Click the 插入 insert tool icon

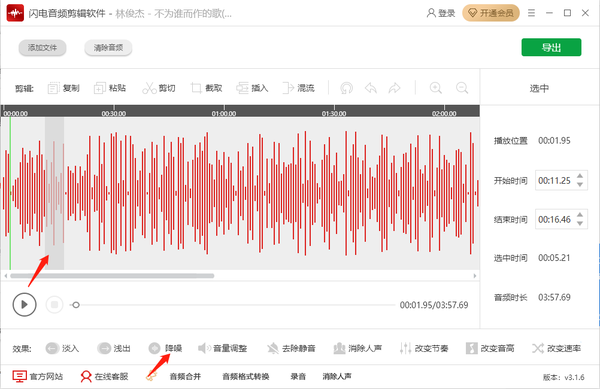coord(242,88)
